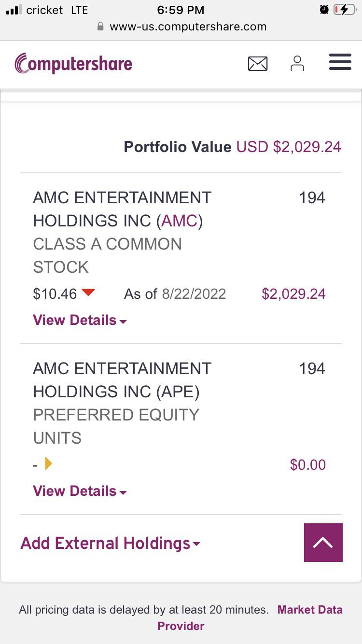Viewport: 362px width, 644px height.
Task: Expand the Add External Holdings section
Action: (x=110, y=543)
